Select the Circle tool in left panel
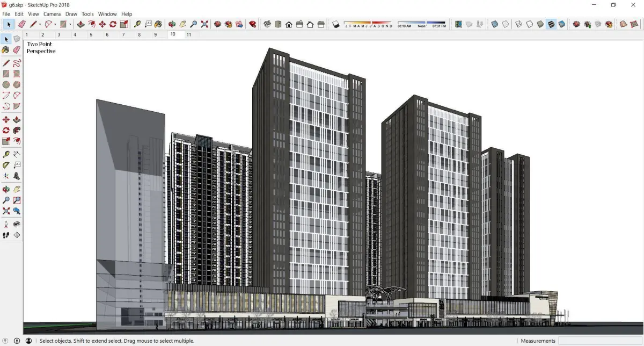Screen dimensions: 644x346 pyautogui.click(x=6, y=84)
